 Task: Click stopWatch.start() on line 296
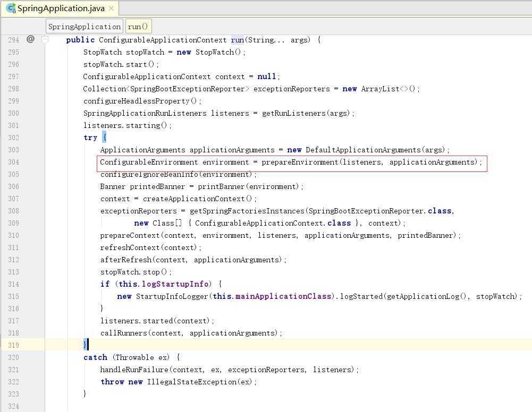point(119,65)
